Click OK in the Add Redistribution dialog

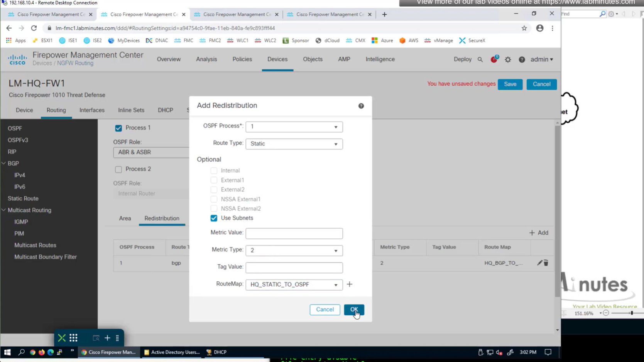click(x=354, y=310)
